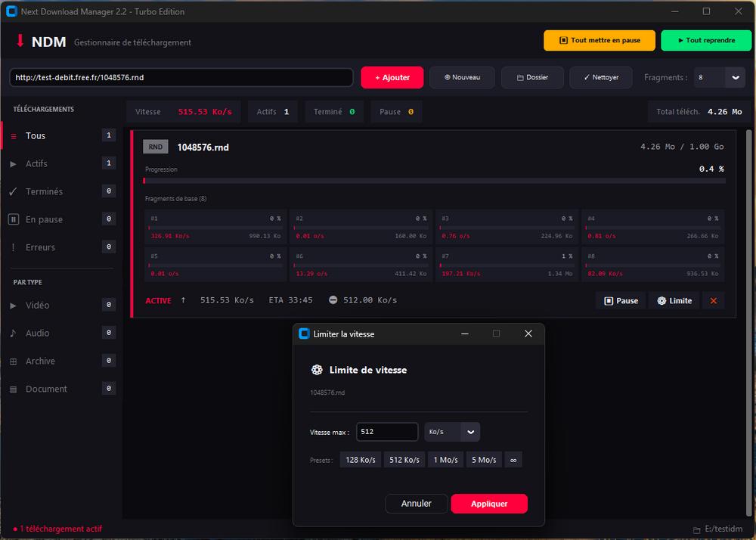Click the Archive grid icon in sidebar
The height and width of the screenshot is (540, 756).
click(14, 361)
